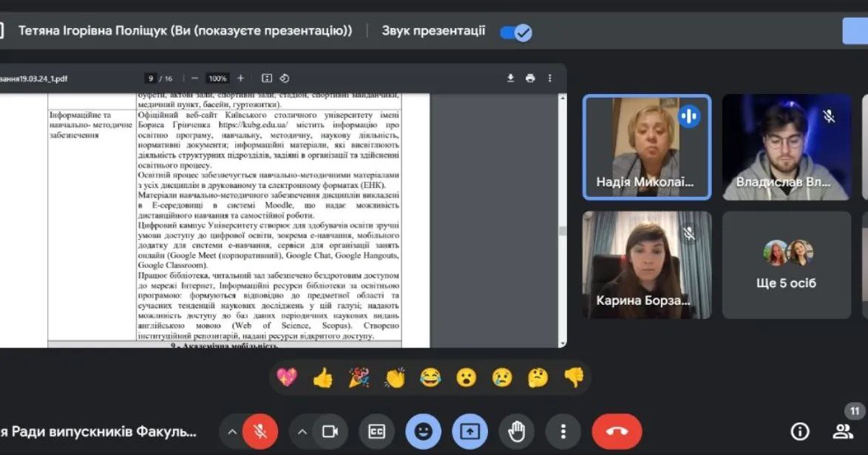Click the fit-to-page icon in PDF toolbar
Image resolution: width=868 pixels, height=455 pixels.
267,78
